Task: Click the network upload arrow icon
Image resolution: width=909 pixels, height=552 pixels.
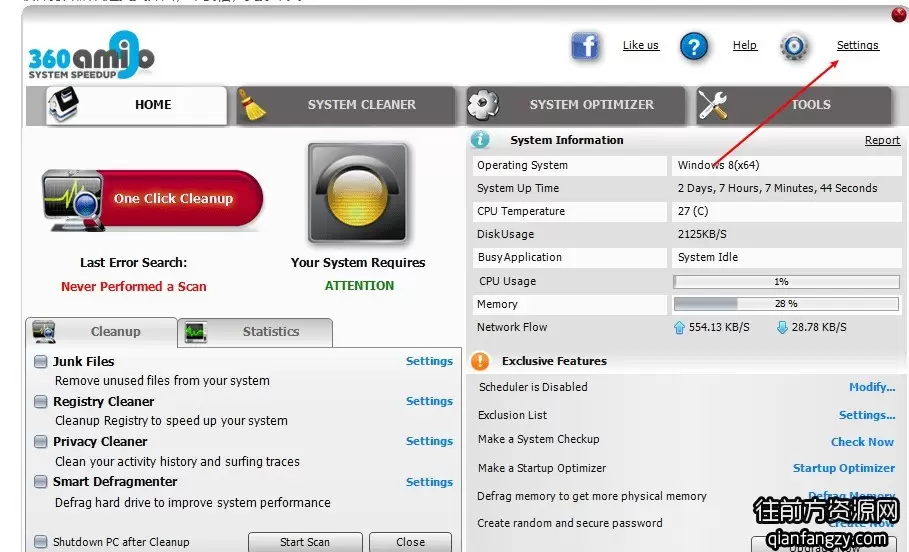Action: pyautogui.click(x=679, y=328)
